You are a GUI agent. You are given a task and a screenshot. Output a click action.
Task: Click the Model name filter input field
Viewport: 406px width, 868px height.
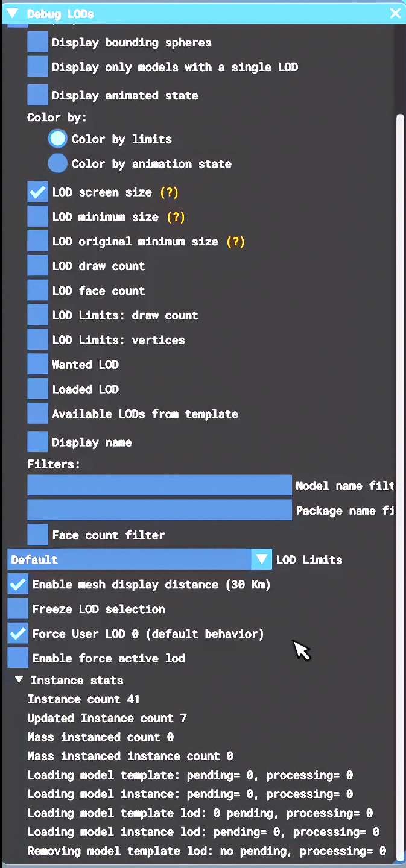pos(159,485)
